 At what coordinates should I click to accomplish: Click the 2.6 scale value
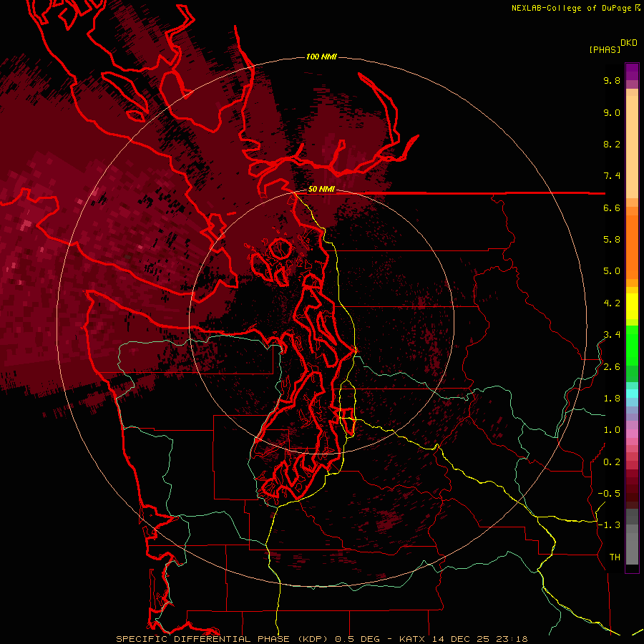click(612, 367)
